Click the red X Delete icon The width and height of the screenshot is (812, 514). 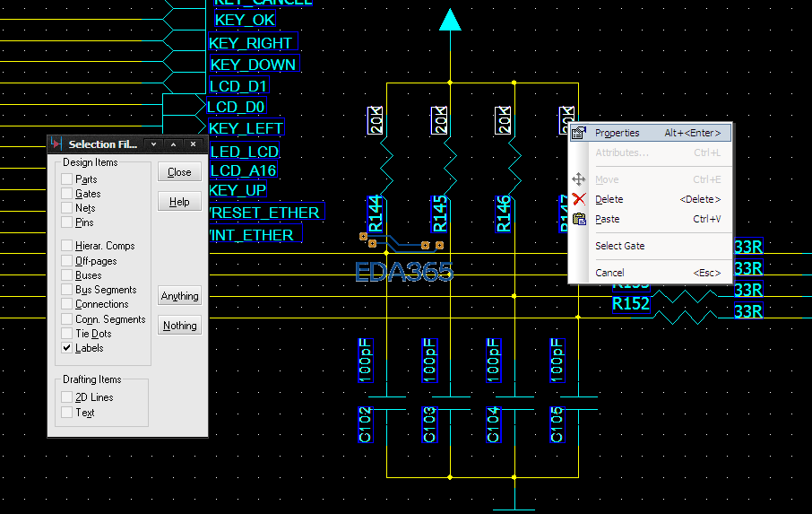pyautogui.click(x=579, y=199)
